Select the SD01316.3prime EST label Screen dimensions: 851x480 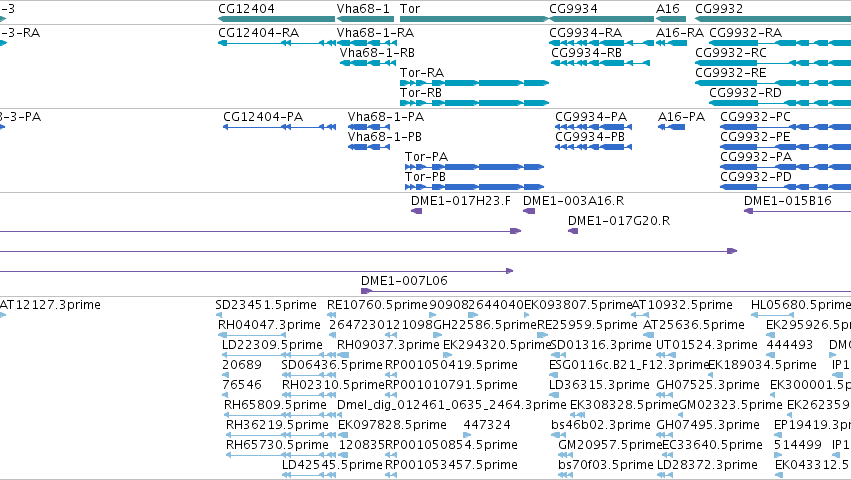click(601, 345)
